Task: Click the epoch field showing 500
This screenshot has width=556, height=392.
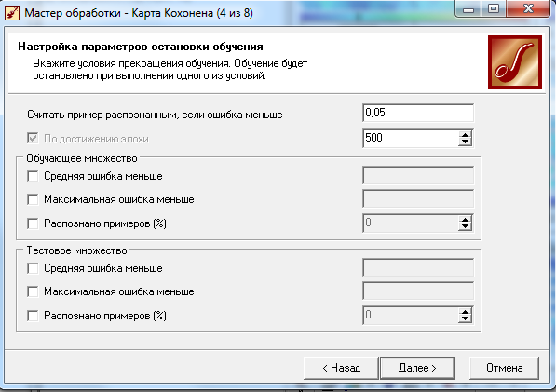Action: [x=411, y=138]
